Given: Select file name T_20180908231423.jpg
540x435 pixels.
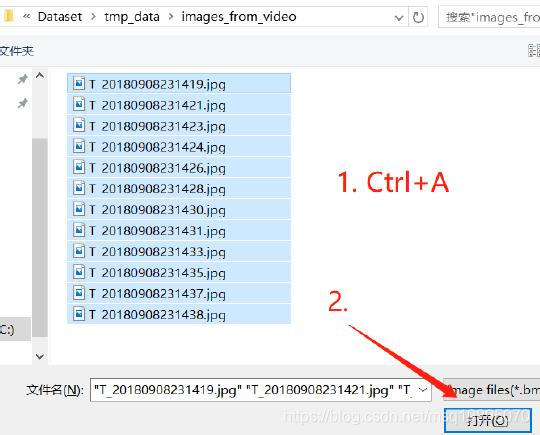Looking at the screenshot, I should [157, 126].
